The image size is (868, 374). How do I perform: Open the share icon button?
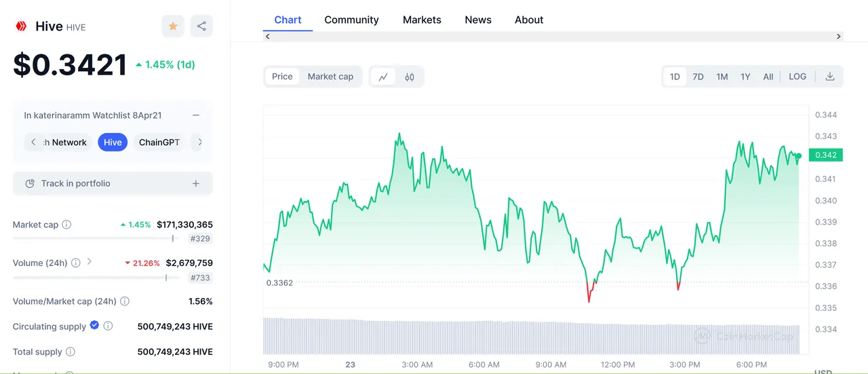coord(201,26)
